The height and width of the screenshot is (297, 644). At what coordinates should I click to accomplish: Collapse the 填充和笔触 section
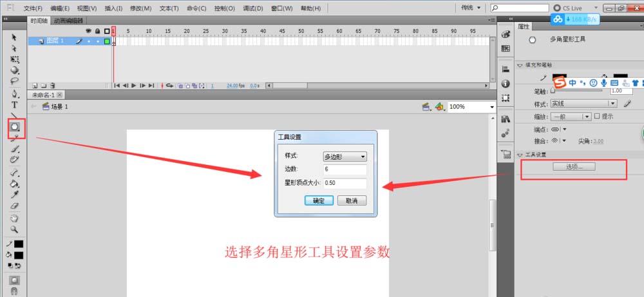[x=520, y=65]
